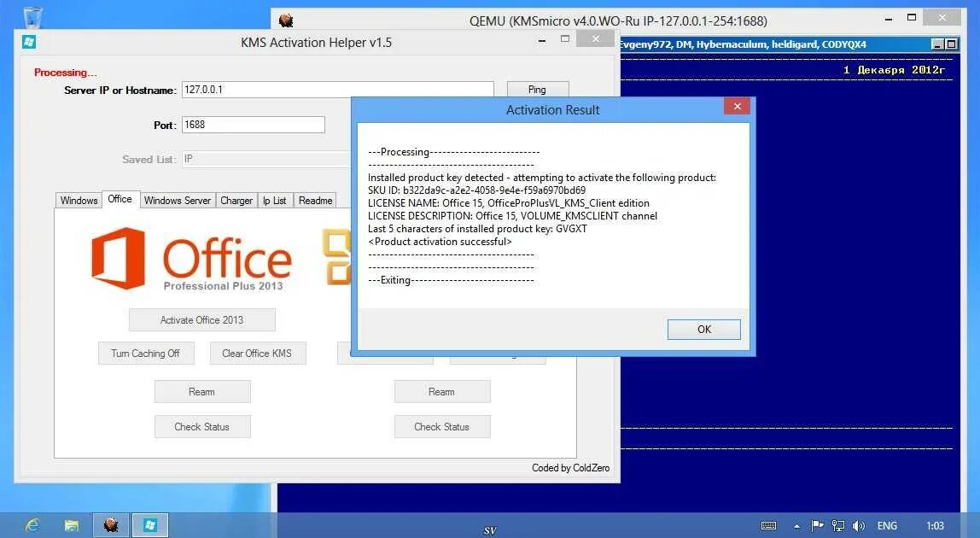Click the QEMU window title text
980x538 pixels.
[x=618, y=20]
